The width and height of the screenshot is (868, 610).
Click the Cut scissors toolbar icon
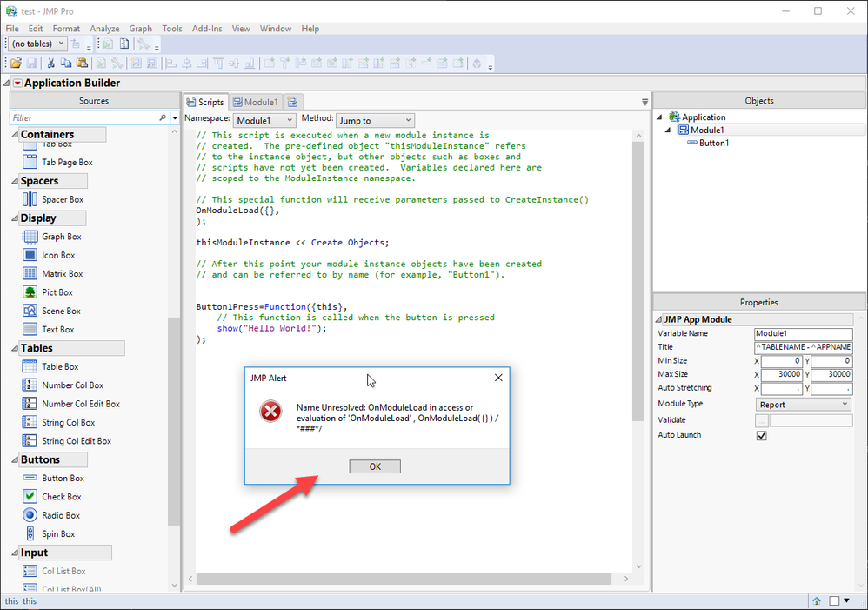51,64
